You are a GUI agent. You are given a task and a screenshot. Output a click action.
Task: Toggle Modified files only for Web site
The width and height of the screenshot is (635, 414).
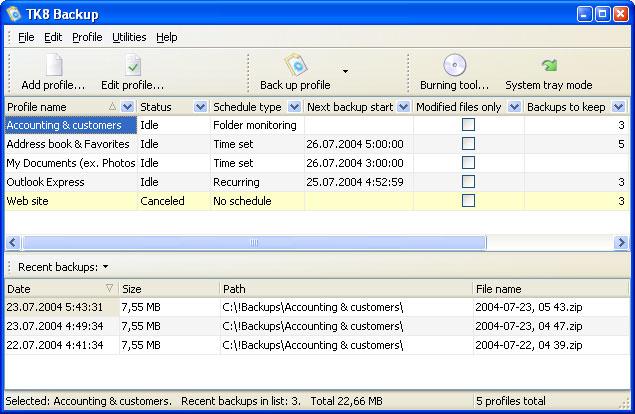click(x=468, y=201)
